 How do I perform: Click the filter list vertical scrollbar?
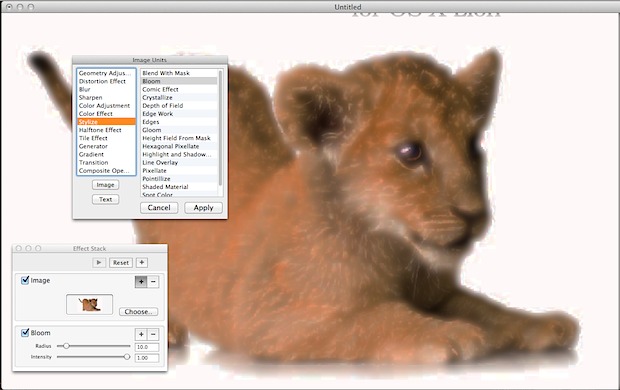220,127
